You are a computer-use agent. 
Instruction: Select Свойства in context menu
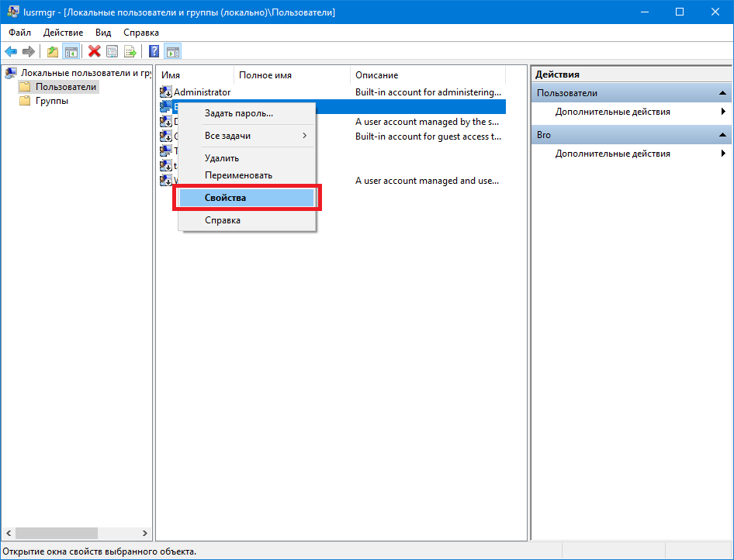point(247,198)
